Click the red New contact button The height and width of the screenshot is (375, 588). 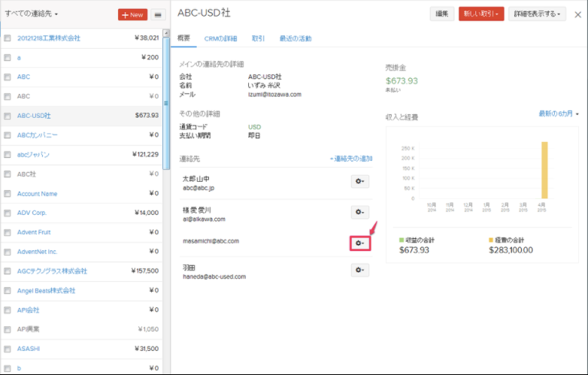(132, 14)
